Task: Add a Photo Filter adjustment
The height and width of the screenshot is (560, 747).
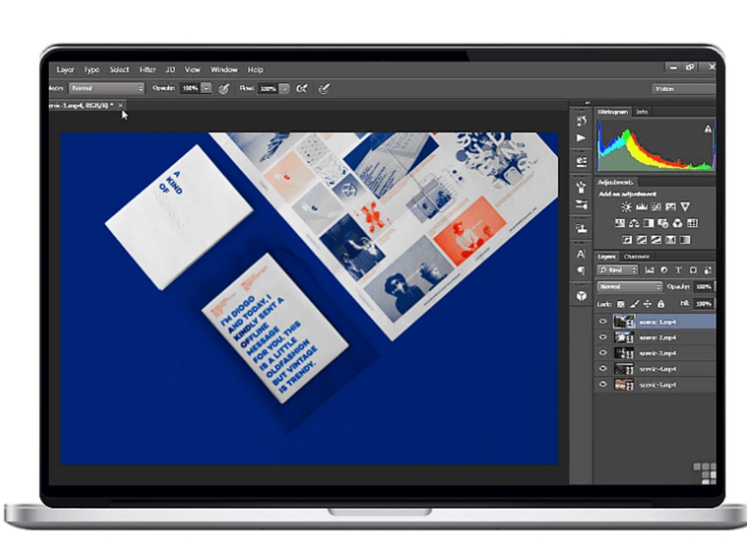Action: (x=663, y=223)
